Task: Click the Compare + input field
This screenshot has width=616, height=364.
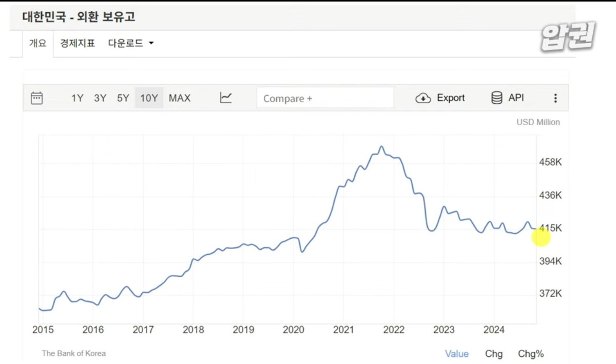Action: pos(325,98)
